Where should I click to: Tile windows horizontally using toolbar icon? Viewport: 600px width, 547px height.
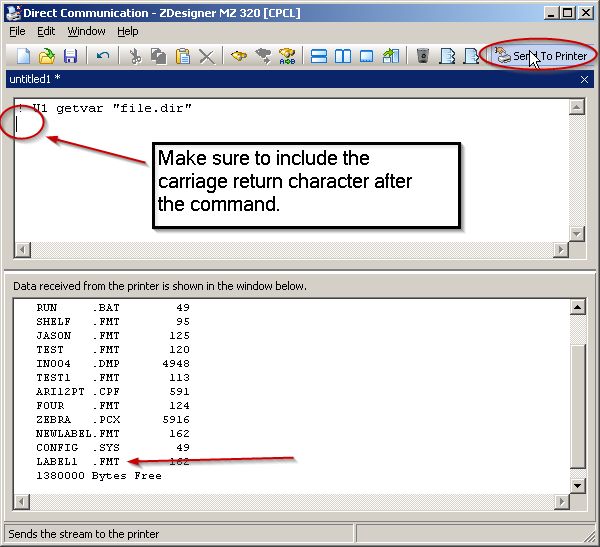[x=319, y=56]
